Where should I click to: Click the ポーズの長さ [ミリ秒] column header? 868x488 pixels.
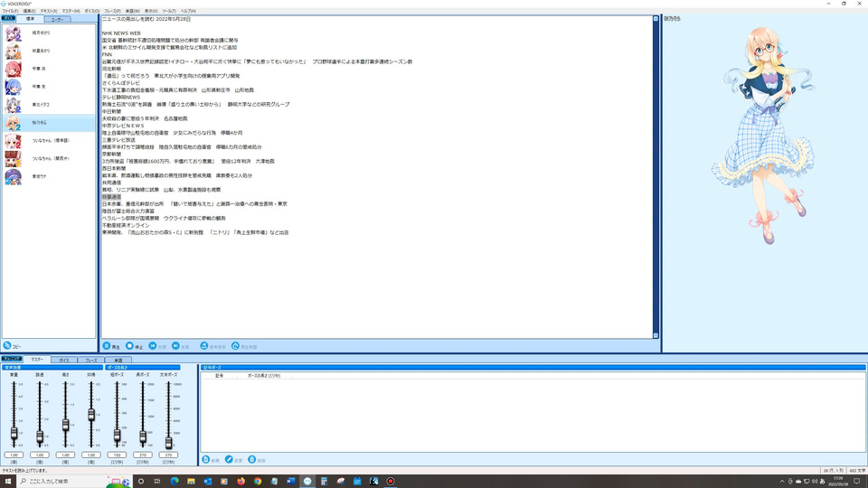(x=264, y=376)
